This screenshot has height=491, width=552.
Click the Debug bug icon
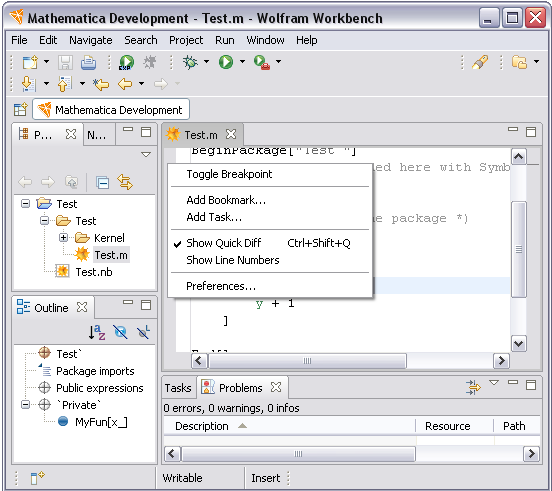point(190,62)
